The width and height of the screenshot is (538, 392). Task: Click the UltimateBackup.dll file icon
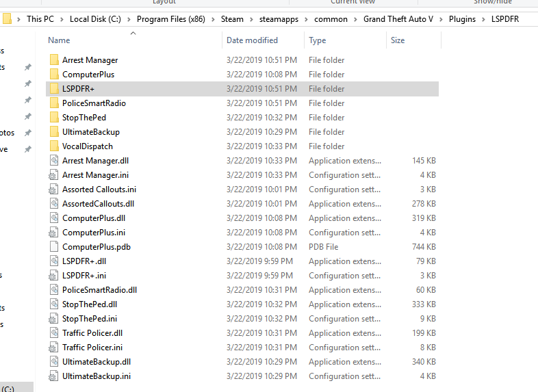pos(54,362)
